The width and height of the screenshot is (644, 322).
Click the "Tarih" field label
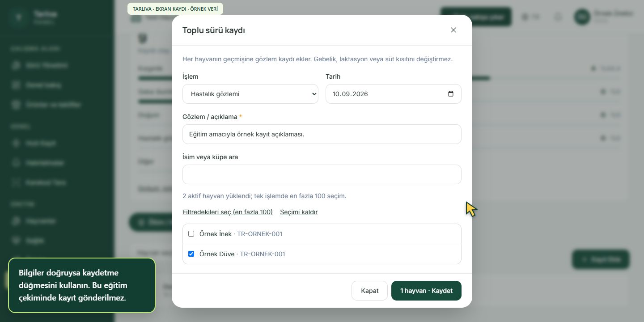click(x=333, y=76)
